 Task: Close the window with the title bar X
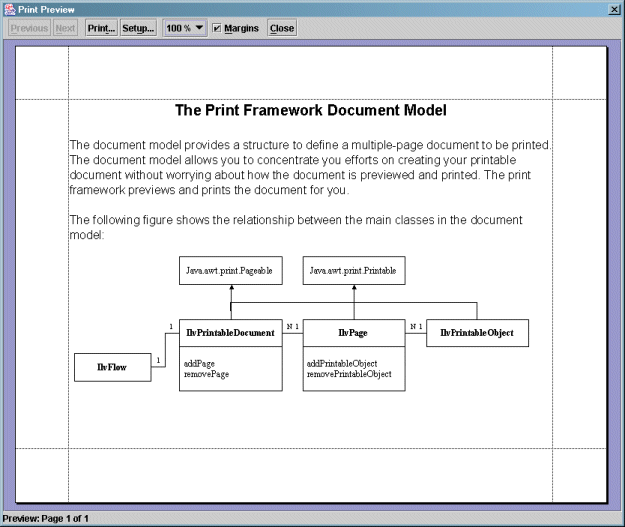point(614,8)
